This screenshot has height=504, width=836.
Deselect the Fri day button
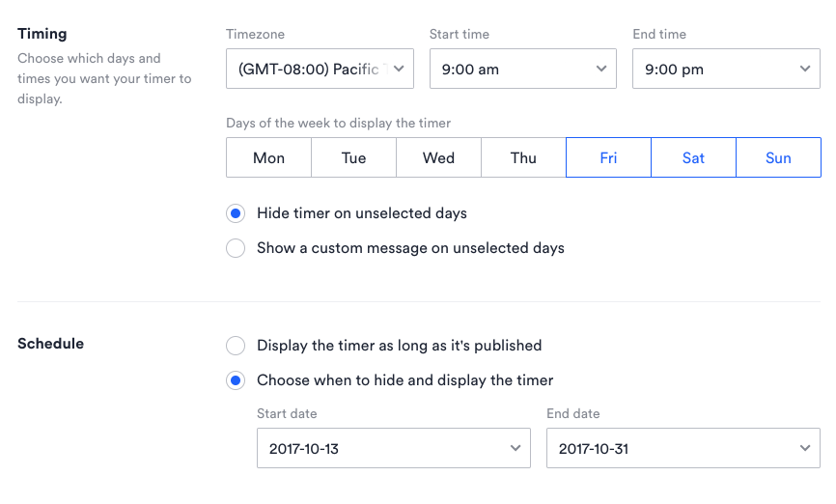(x=608, y=157)
